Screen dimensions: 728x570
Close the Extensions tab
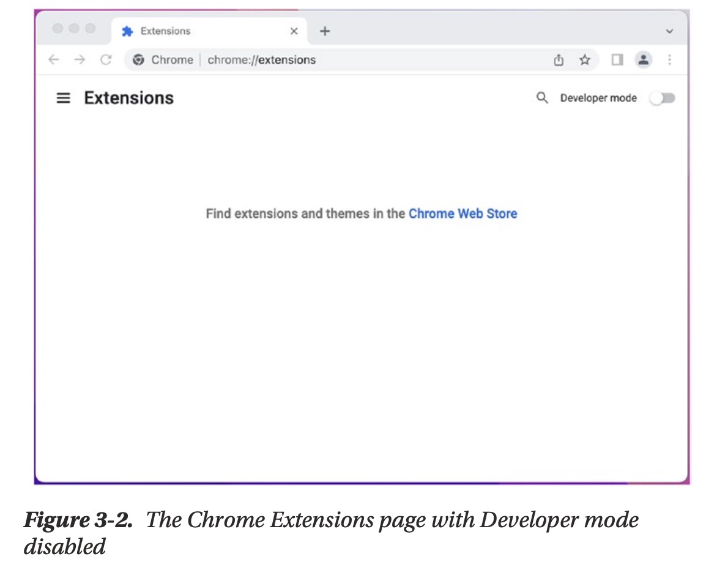click(x=294, y=31)
